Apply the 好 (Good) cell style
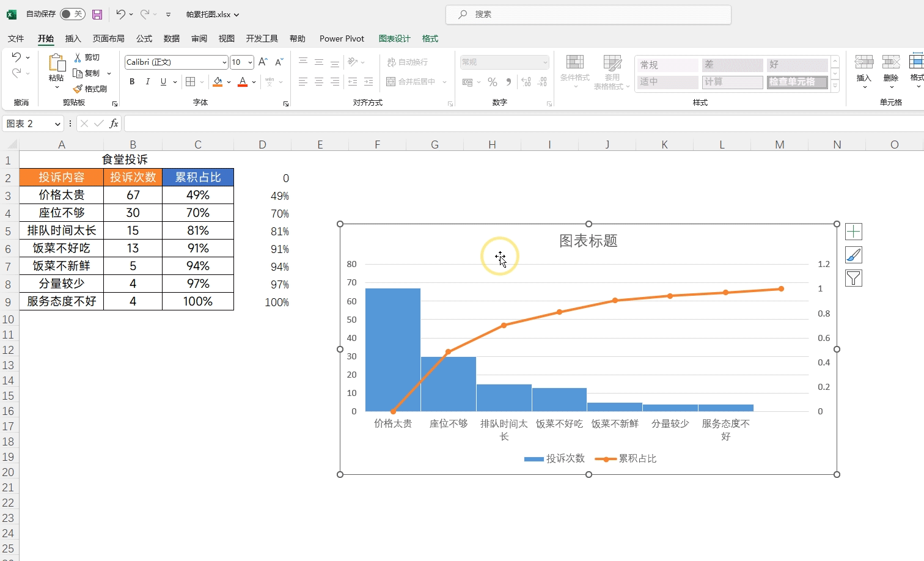Image resolution: width=924 pixels, height=561 pixels. coord(797,65)
